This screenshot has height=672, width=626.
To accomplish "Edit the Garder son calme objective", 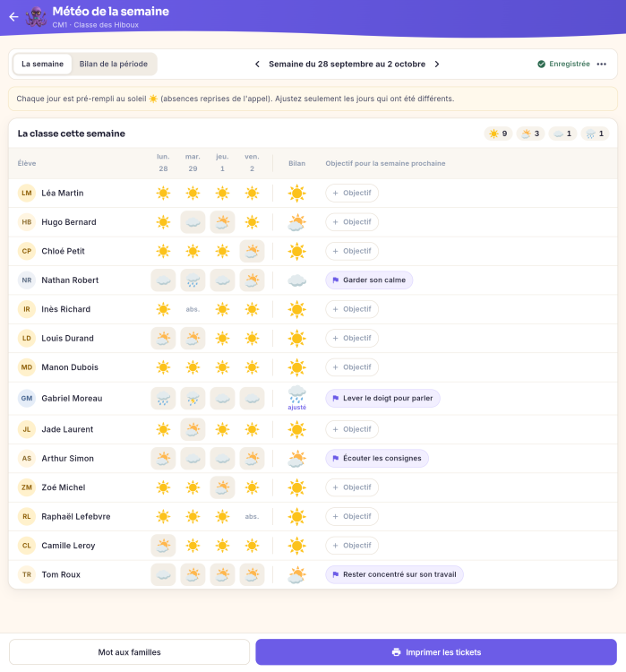I will click(369, 280).
